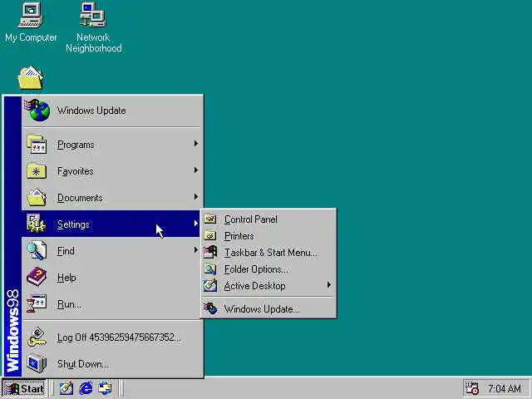Choose Windows Update... in the Settings submenu
532x399 pixels.
(268, 308)
